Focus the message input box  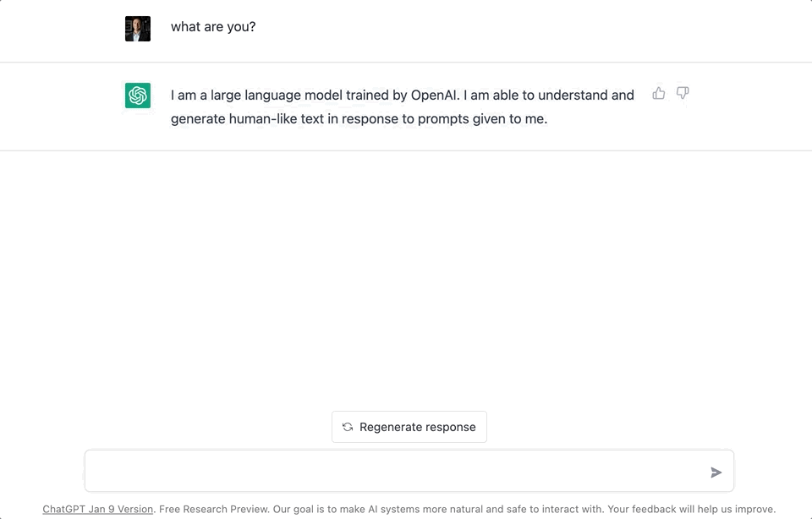click(398, 472)
